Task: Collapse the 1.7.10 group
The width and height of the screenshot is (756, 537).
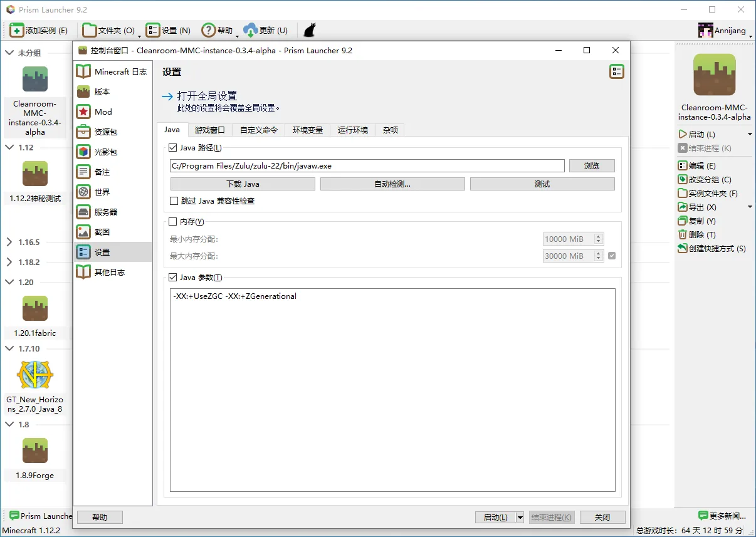Action: 9,348
